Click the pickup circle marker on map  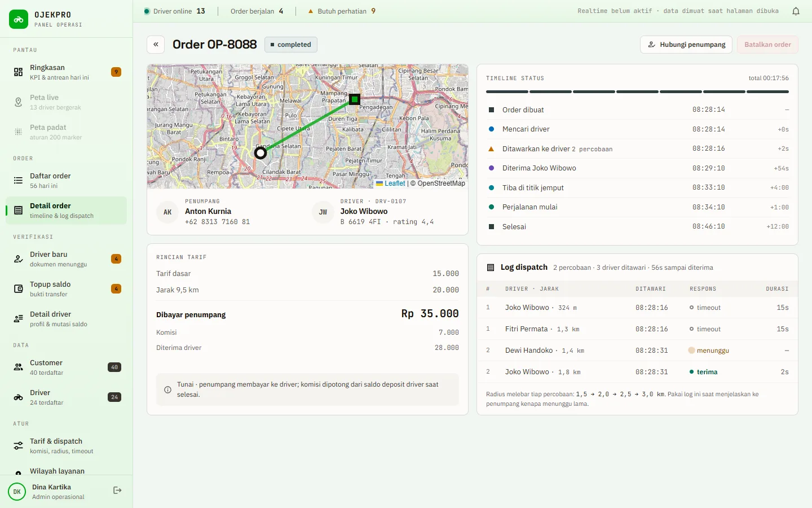261,152
